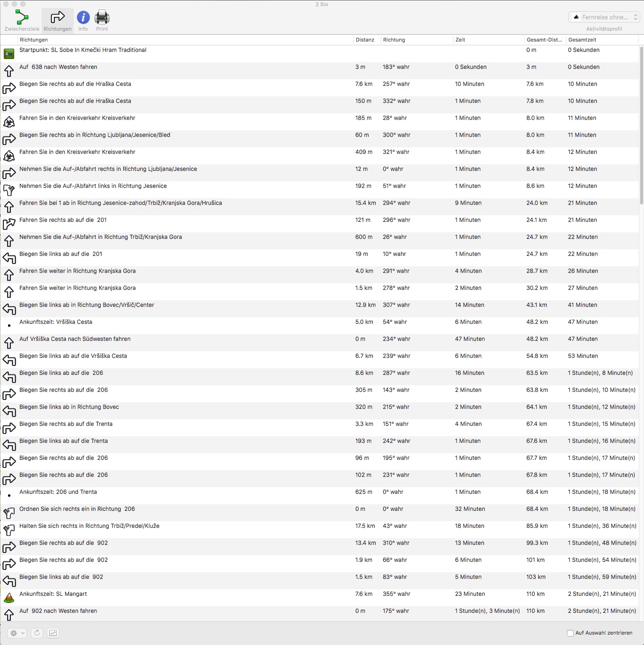Open the gear actions menu at bottom
Screen dimensions: 644x645
[17, 633]
